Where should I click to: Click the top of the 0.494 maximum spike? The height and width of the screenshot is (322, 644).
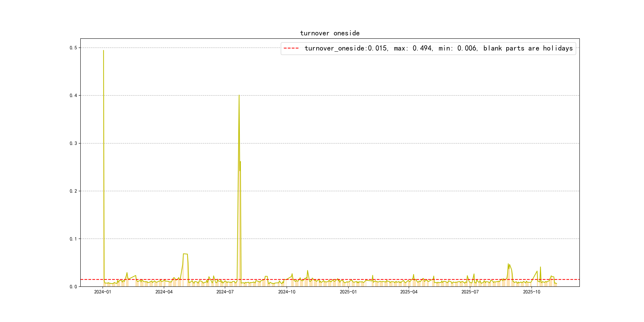tap(104, 51)
